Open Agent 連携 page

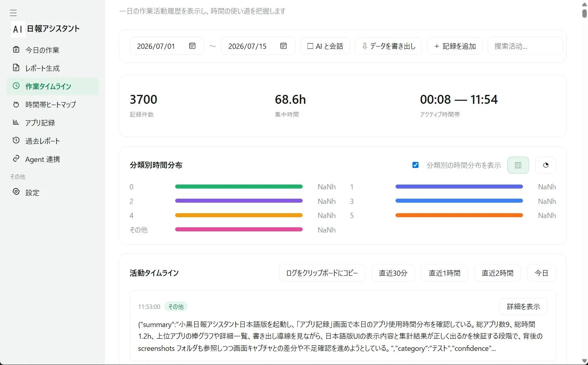click(x=52, y=159)
